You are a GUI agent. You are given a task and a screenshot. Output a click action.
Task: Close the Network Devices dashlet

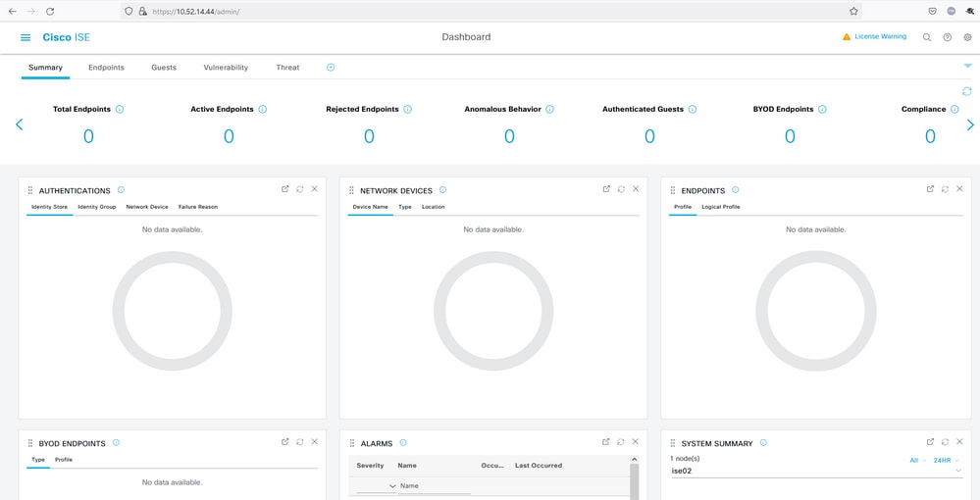636,189
